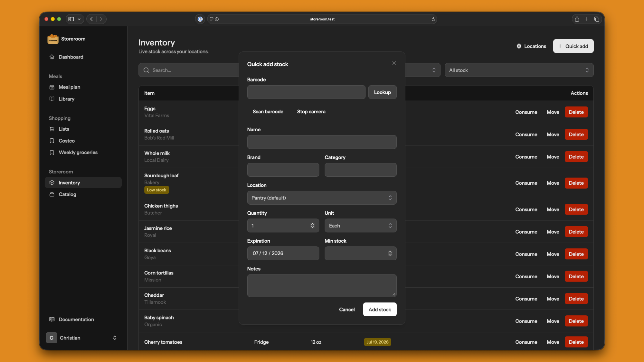Consume Rolled oats

(526, 135)
